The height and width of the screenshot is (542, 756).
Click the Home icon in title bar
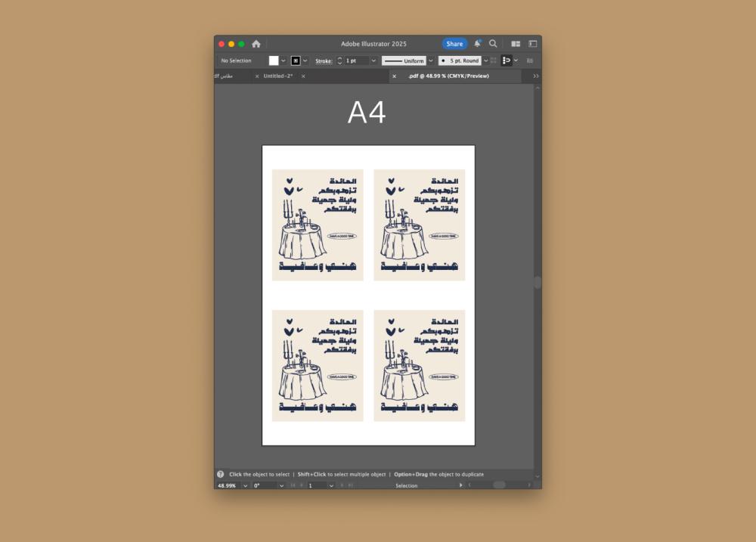click(x=256, y=44)
